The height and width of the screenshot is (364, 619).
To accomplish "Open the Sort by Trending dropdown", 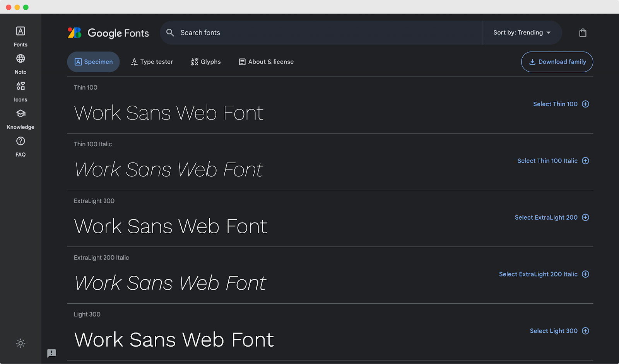I will [522, 32].
